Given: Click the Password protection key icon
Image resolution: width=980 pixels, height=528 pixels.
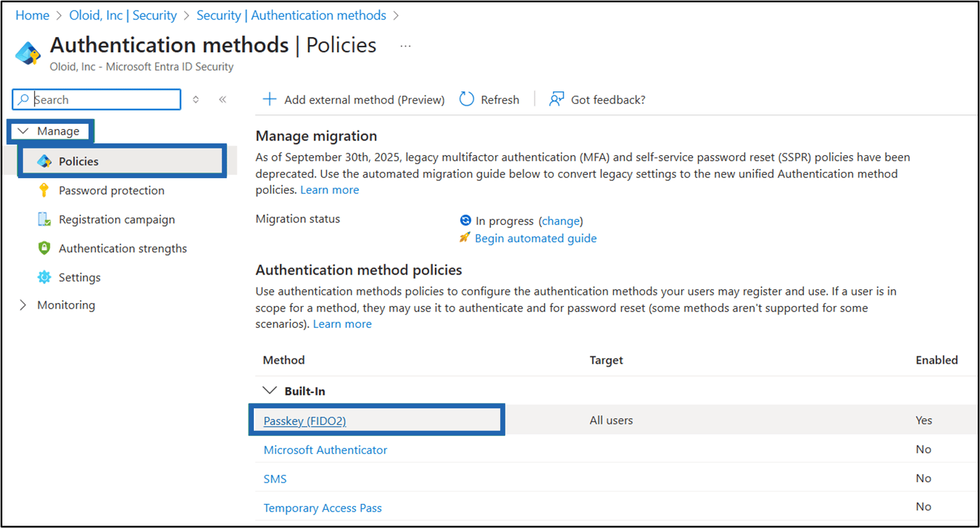Looking at the screenshot, I should [x=44, y=190].
